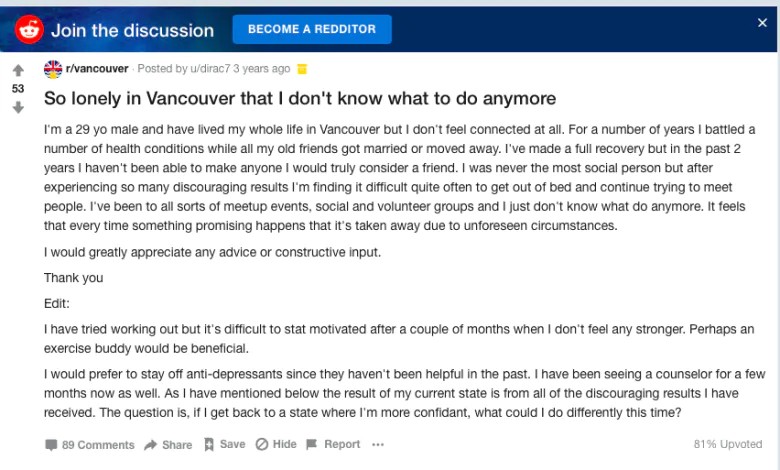Click the Reddit logo in the banner

click(29, 30)
